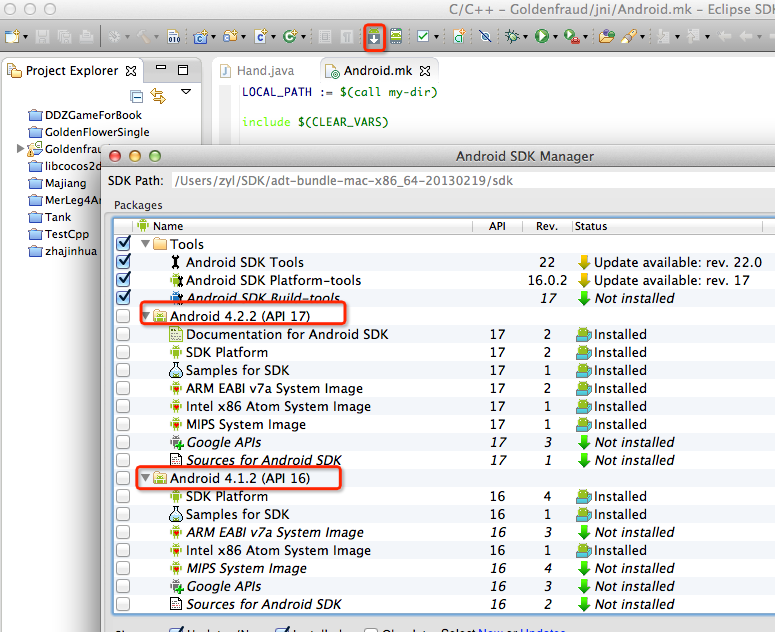775x632 pixels.
Task: Click the Debug bug toolbar icon
Action: [x=512, y=37]
